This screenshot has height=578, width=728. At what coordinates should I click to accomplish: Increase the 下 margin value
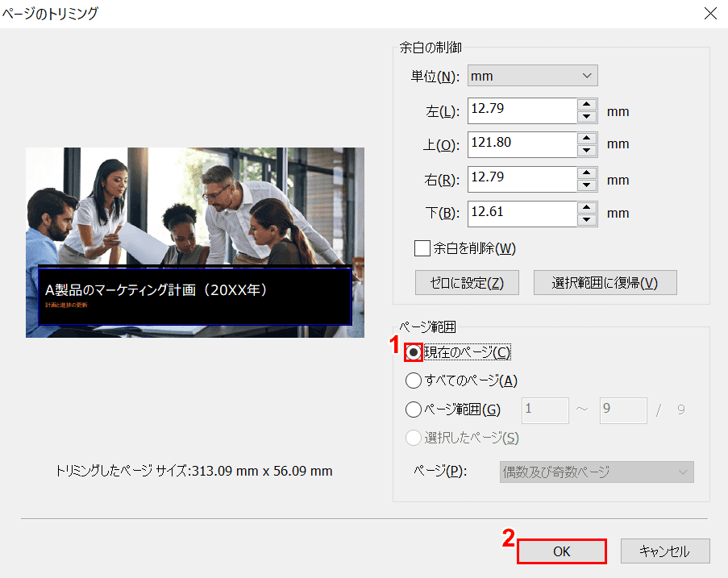coord(587,207)
